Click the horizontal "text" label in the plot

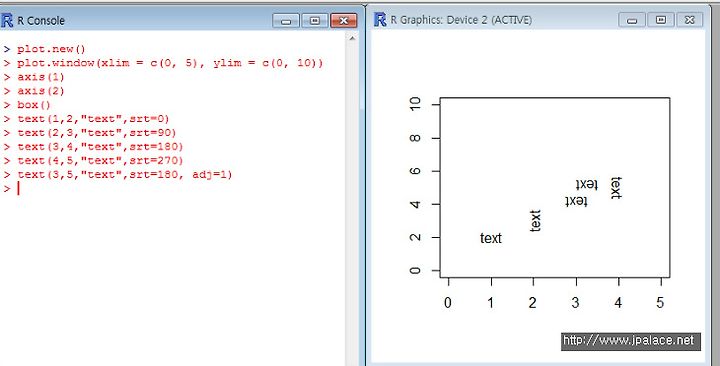click(x=491, y=238)
